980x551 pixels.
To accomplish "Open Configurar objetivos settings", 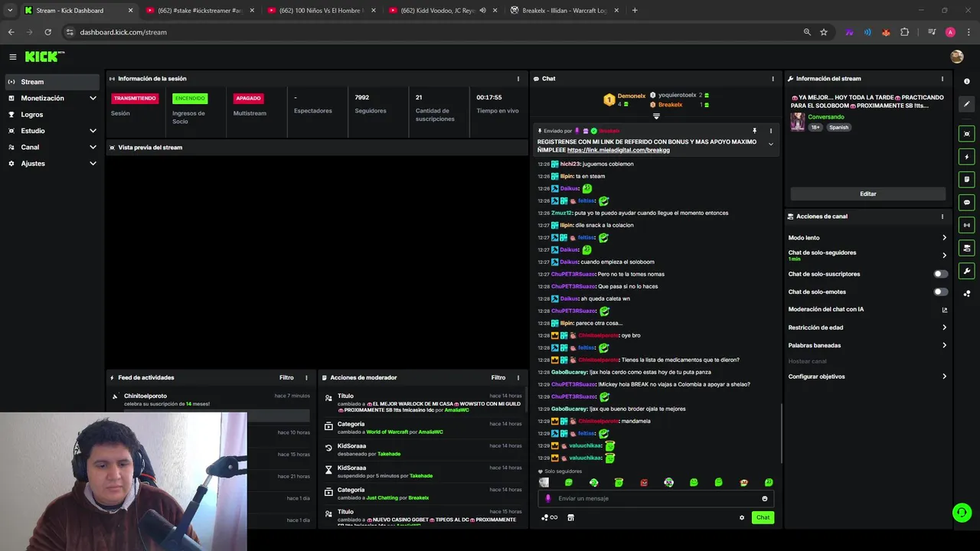I will pos(867,377).
